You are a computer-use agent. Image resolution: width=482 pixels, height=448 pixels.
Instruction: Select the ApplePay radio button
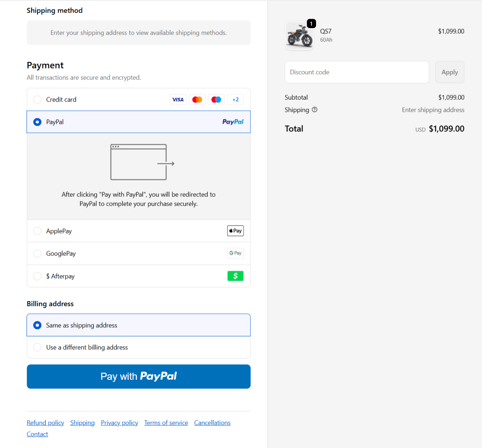coord(37,231)
